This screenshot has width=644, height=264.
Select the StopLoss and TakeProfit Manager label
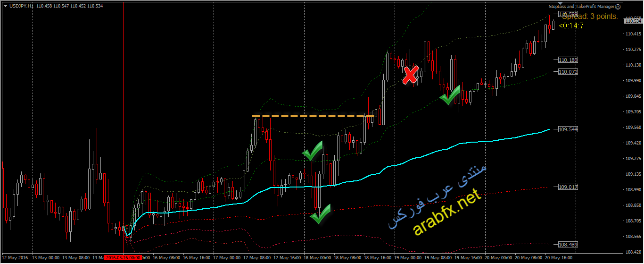coord(581,7)
